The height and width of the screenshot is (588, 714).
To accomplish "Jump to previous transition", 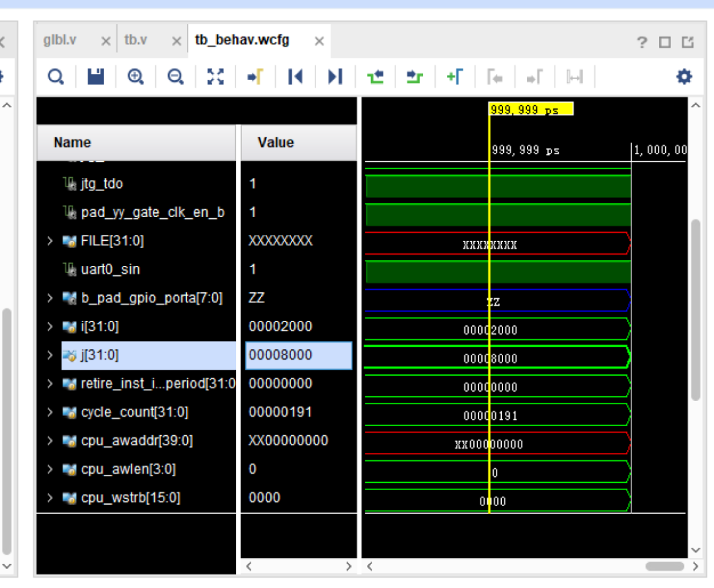I will click(x=376, y=77).
